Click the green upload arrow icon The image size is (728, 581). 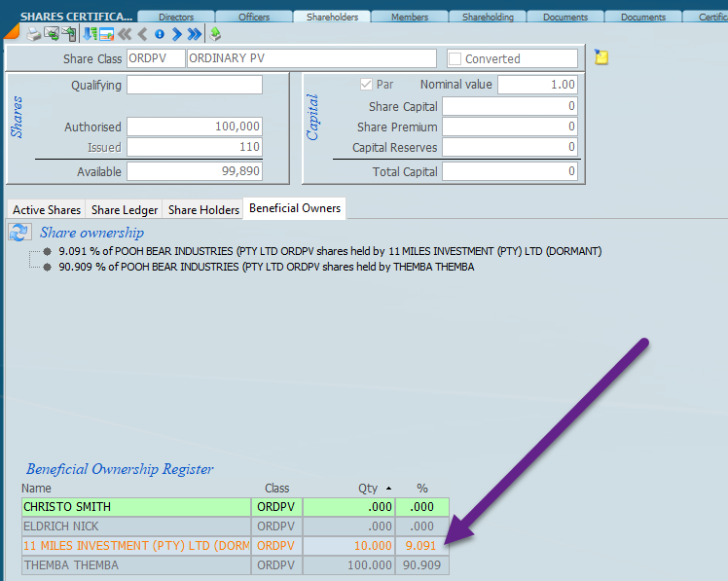[x=215, y=34]
